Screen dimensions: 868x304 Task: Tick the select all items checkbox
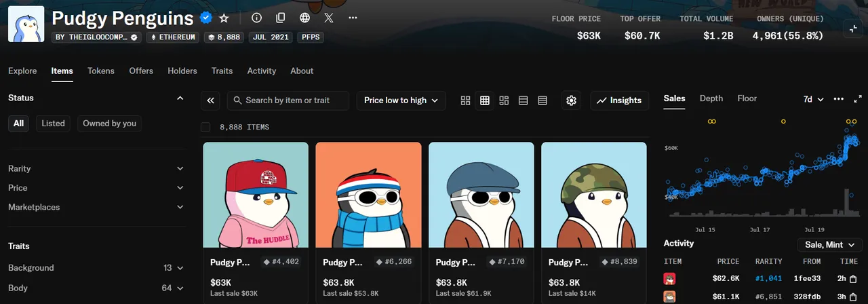coord(205,127)
